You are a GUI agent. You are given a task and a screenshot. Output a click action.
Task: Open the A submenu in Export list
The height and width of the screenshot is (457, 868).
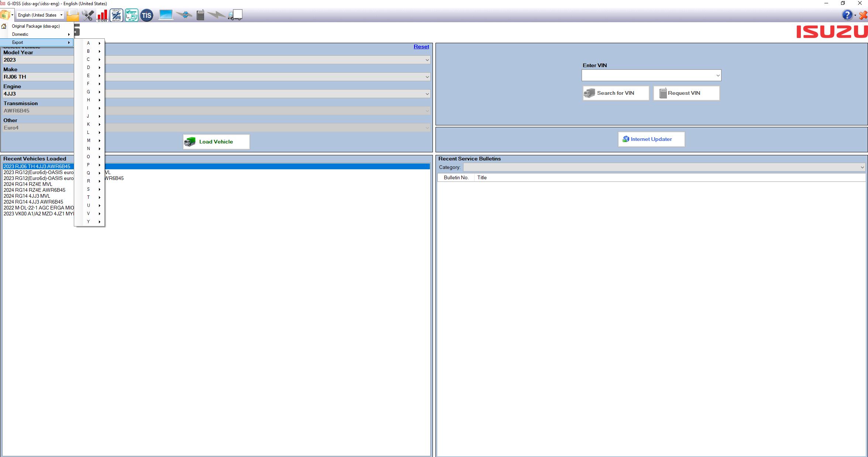(90, 43)
